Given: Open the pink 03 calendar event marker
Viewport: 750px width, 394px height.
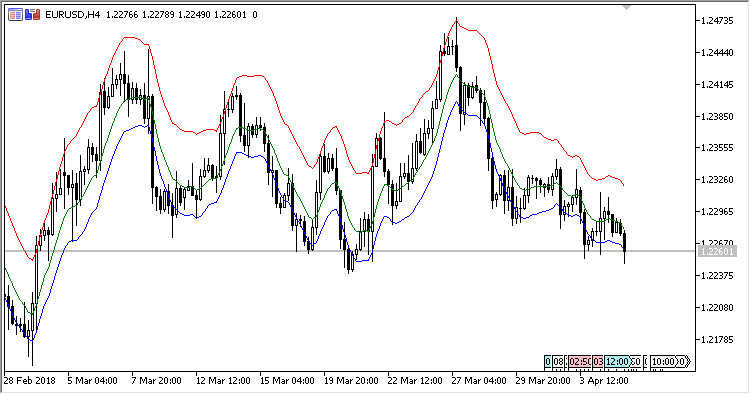Looking at the screenshot, I should (598, 361).
